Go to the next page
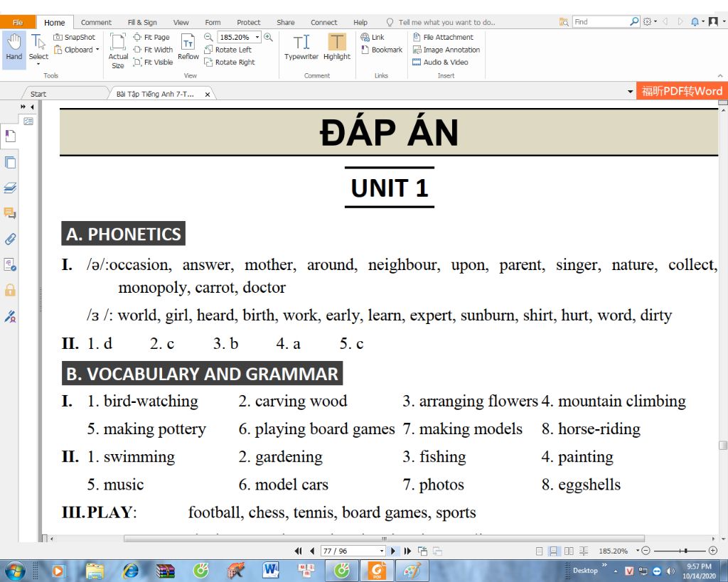 (x=393, y=551)
